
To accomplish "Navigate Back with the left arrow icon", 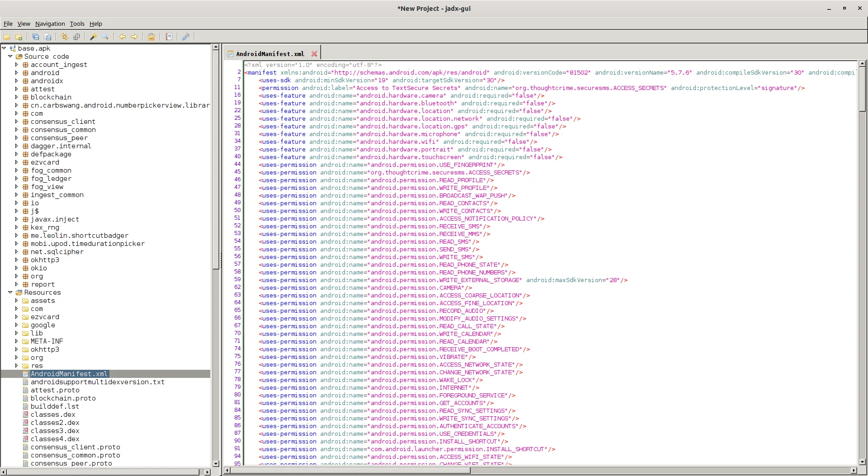I will (123, 37).
